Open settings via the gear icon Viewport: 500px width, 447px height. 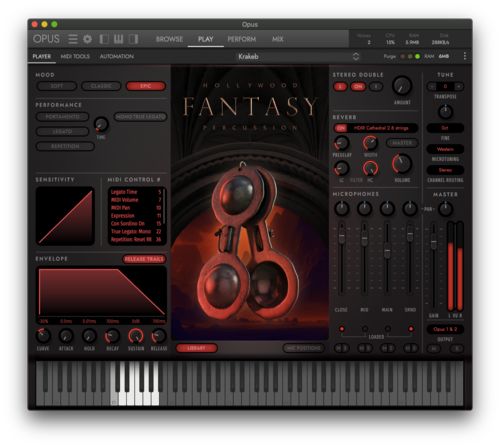(x=87, y=39)
